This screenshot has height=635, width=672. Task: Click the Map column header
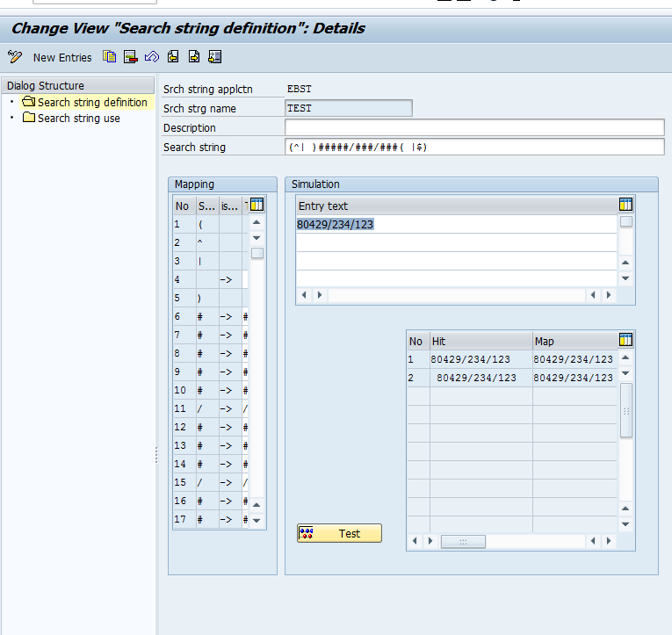[x=574, y=341]
